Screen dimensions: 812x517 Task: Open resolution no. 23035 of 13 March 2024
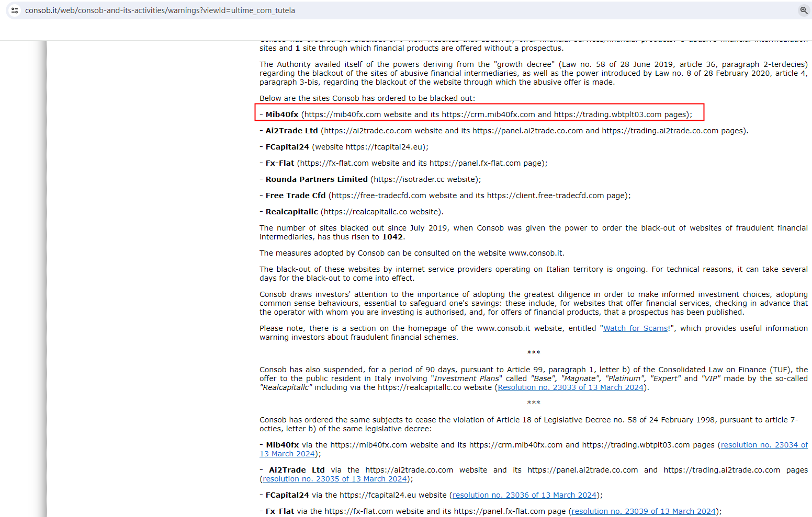pyautogui.click(x=335, y=479)
